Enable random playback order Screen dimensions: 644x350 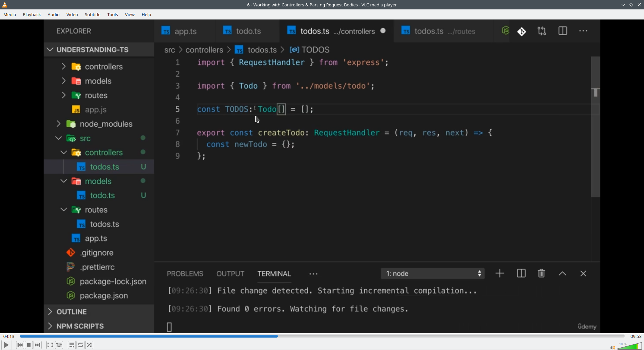(90, 345)
